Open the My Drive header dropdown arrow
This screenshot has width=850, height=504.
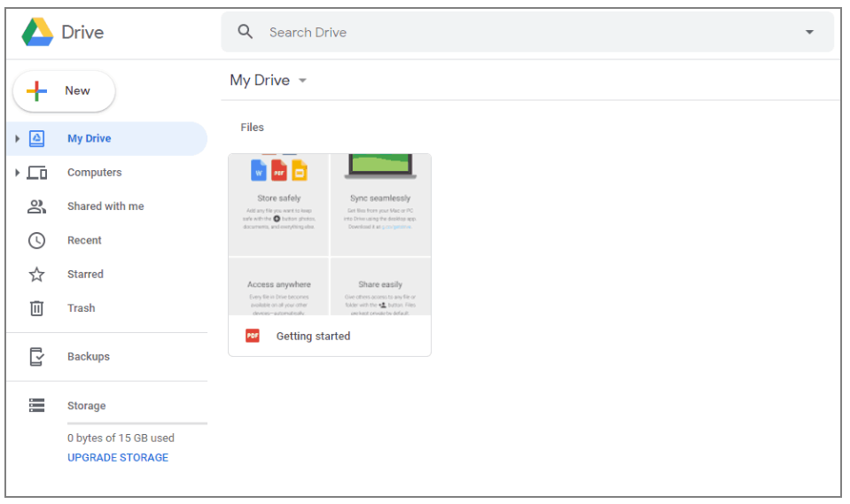point(302,81)
